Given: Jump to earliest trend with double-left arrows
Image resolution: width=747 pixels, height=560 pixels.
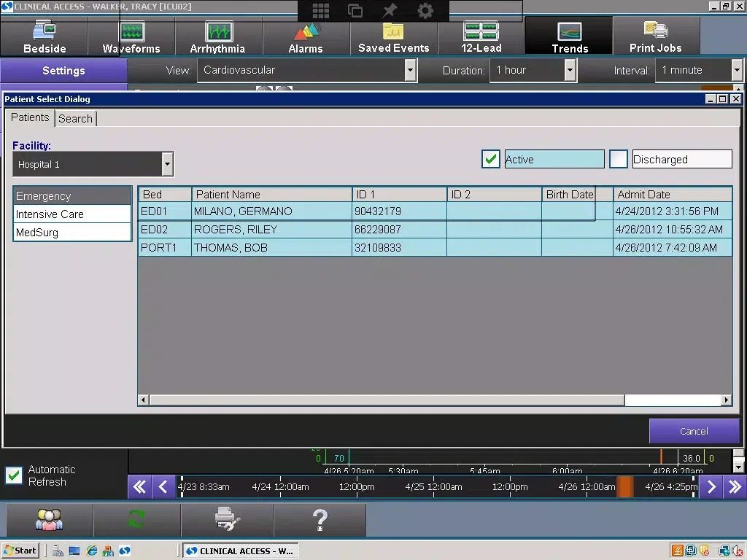Looking at the screenshot, I should (139, 486).
